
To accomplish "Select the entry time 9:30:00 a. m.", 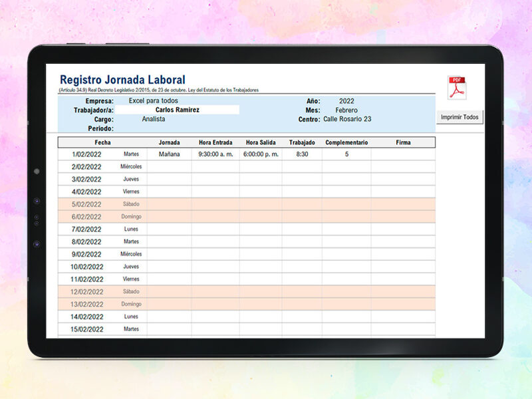I will coord(215,154).
